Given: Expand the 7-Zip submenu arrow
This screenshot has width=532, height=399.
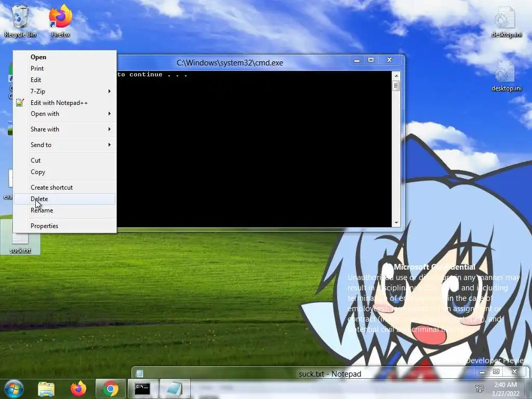Looking at the screenshot, I should [x=109, y=91].
